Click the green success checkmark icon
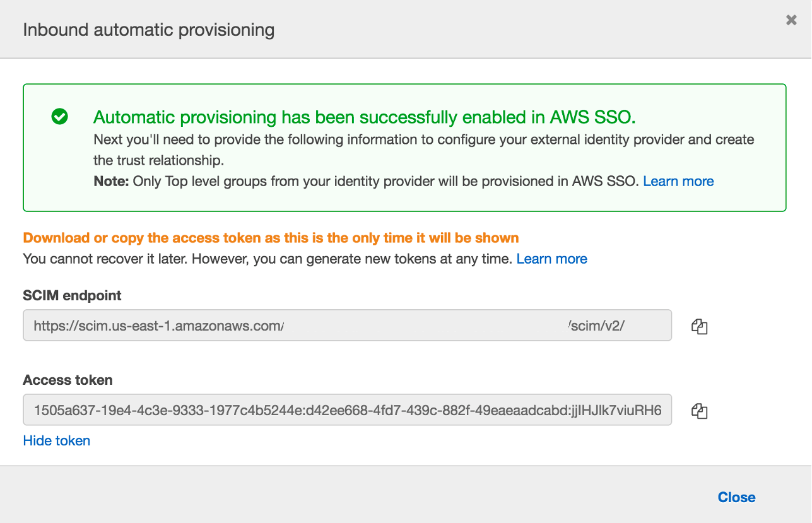This screenshot has height=523, width=812. 59,117
